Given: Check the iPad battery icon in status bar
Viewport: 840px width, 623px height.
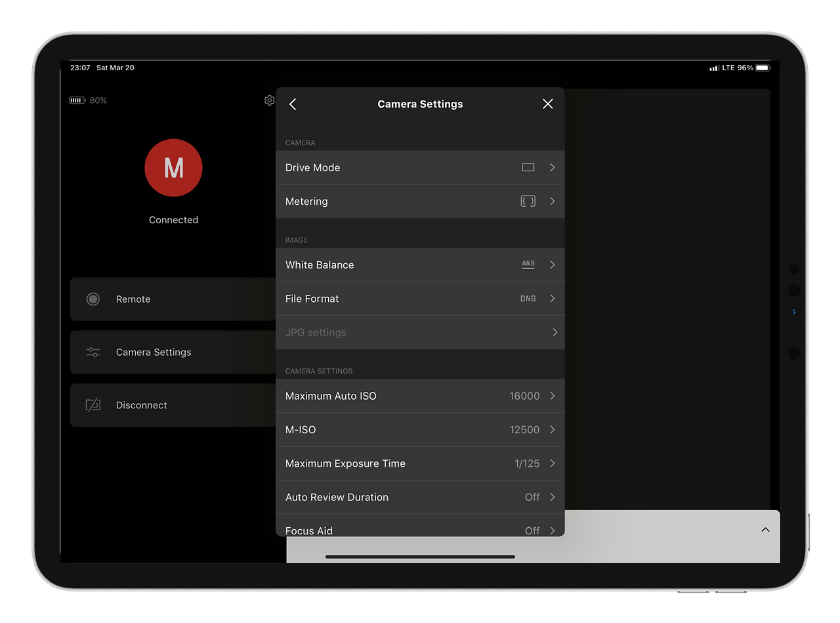Looking at the screenshot, I should click(x=763, y=68).
